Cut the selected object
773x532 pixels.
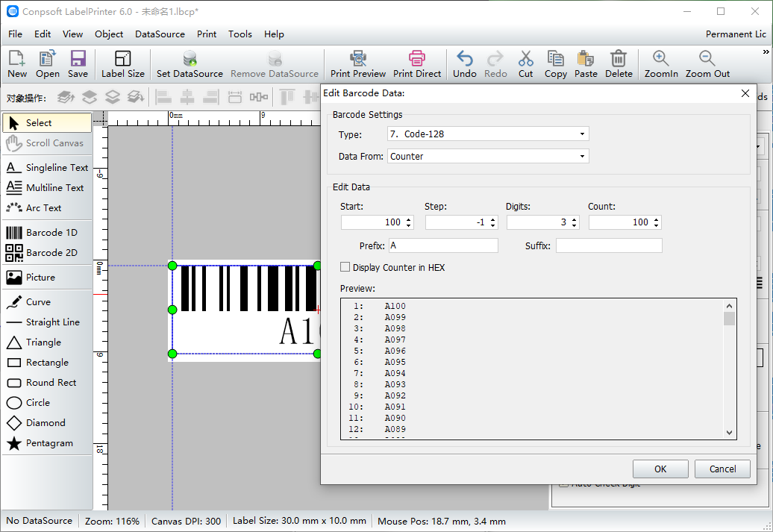coord(525,64)
